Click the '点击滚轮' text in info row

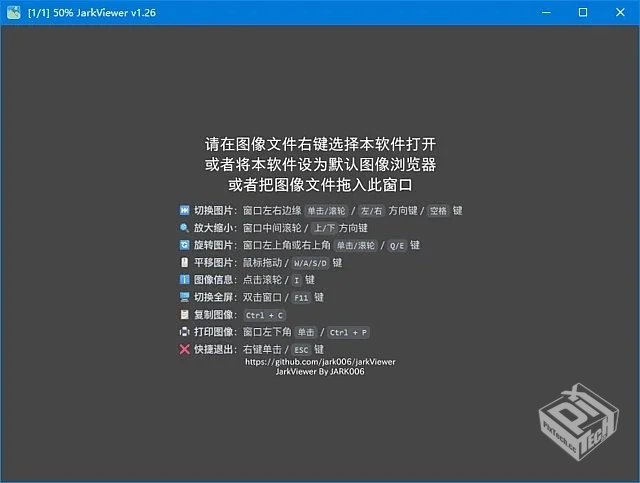[x=262, y=280]
